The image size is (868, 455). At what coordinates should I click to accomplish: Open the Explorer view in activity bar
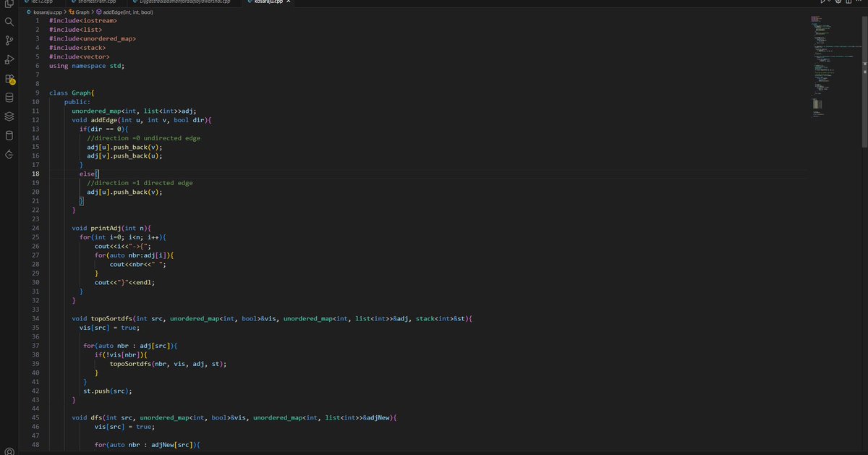(x=9, y=3)
